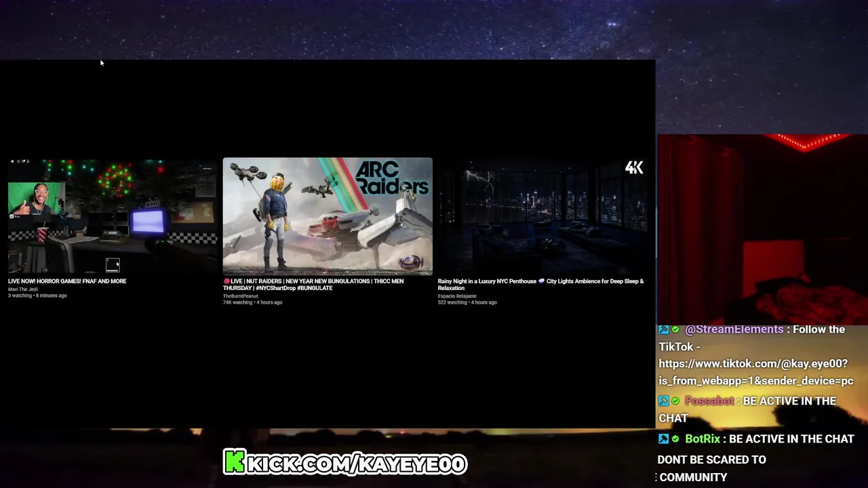Click title 'LIVE NOW! HORROR GAMES! FNAF AND MORE'
The height and width of the screenshot is (488, 868).
pyautogui.click(x=67, y=281)
